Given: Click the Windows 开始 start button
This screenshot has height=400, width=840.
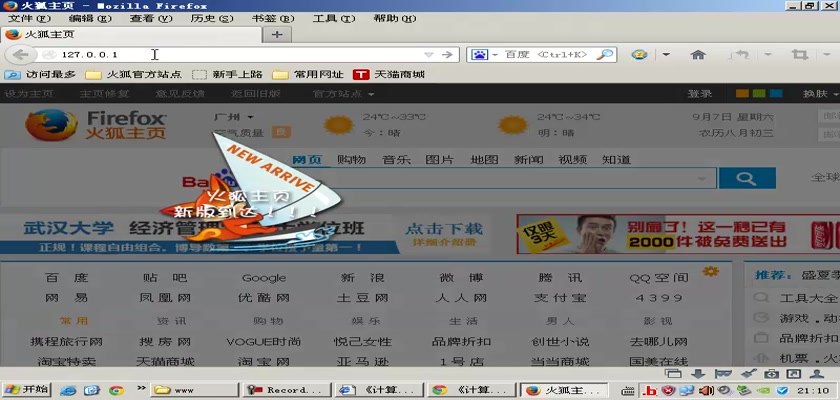Looking at the screenshot, I should tap(26, 390).
